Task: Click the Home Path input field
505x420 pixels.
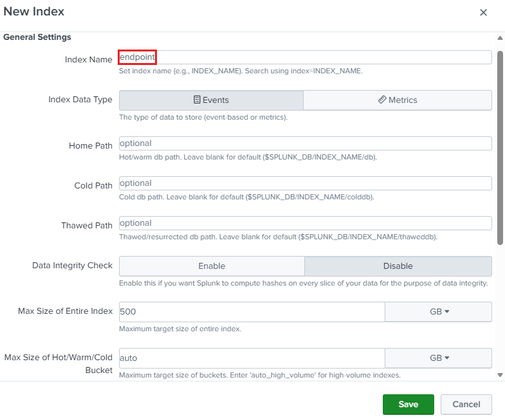Action: [x=306, y=143]
